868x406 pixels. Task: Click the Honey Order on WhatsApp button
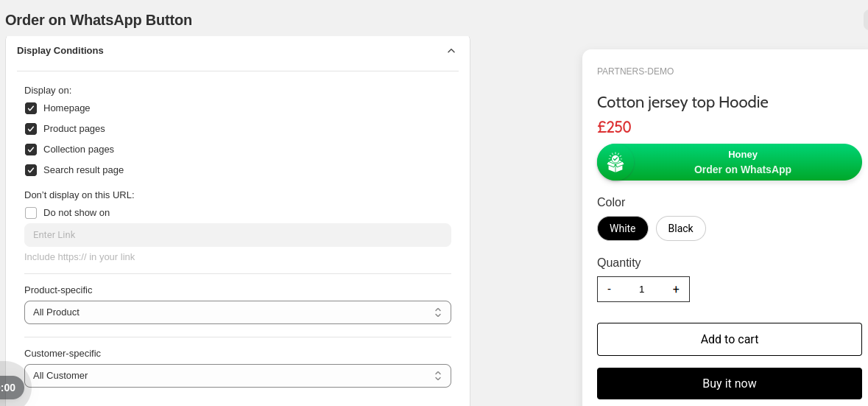pyautogui.click(x=729, y=162)
